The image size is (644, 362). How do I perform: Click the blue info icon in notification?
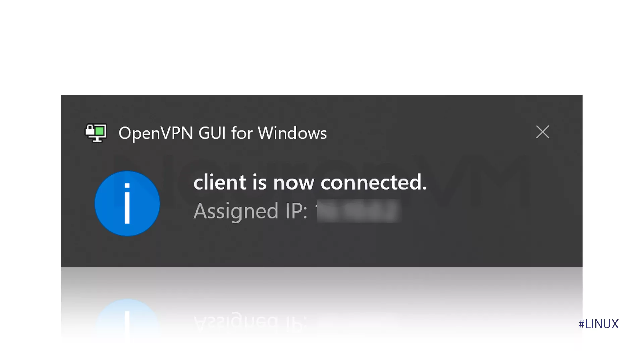click(127, 203)
